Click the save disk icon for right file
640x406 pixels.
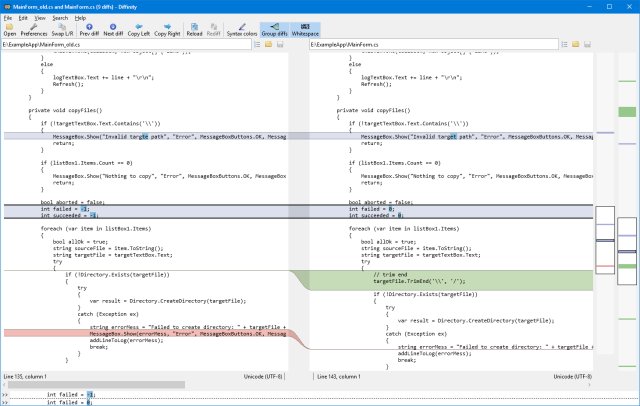tap(587, 44)
